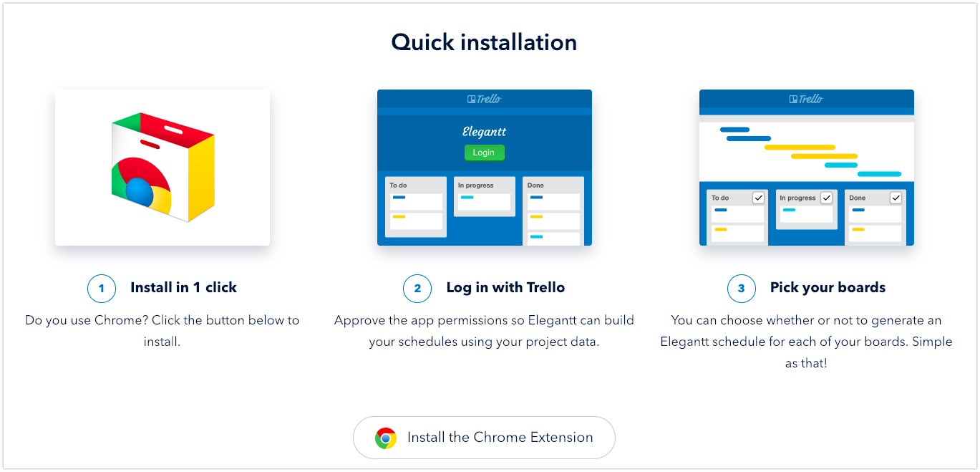
Task: Click the Elegantt script logo text
Action: click(484, 132)
